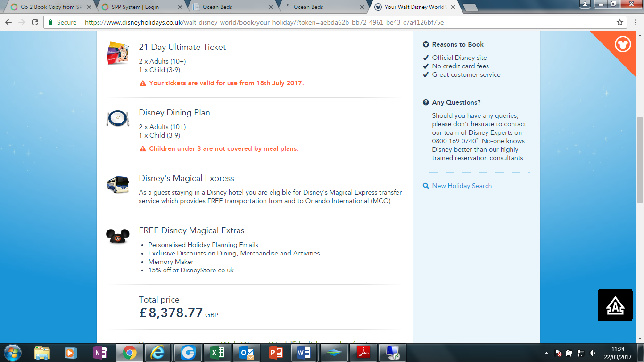
Task: Click the Magical Express bus icon
Action: click(x=117, y=184)
